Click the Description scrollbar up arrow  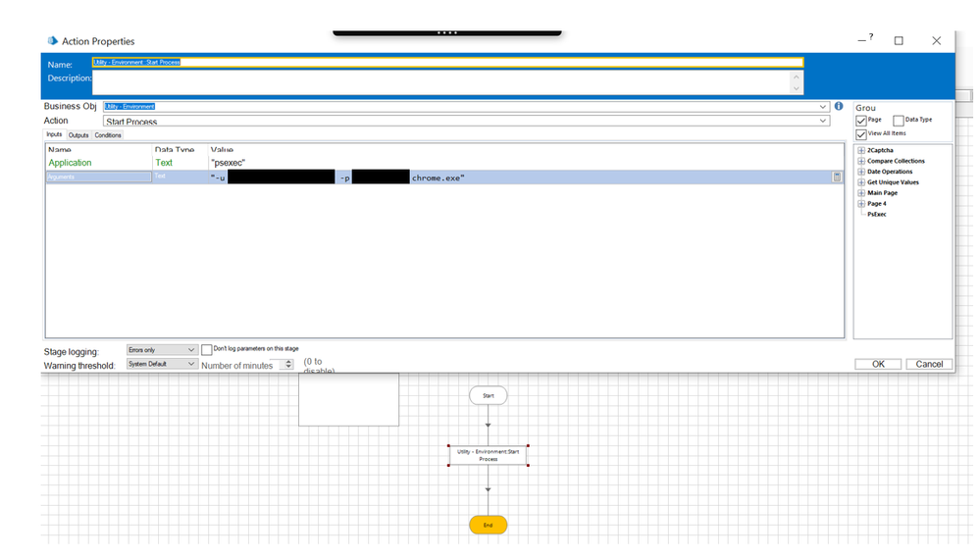797,76
